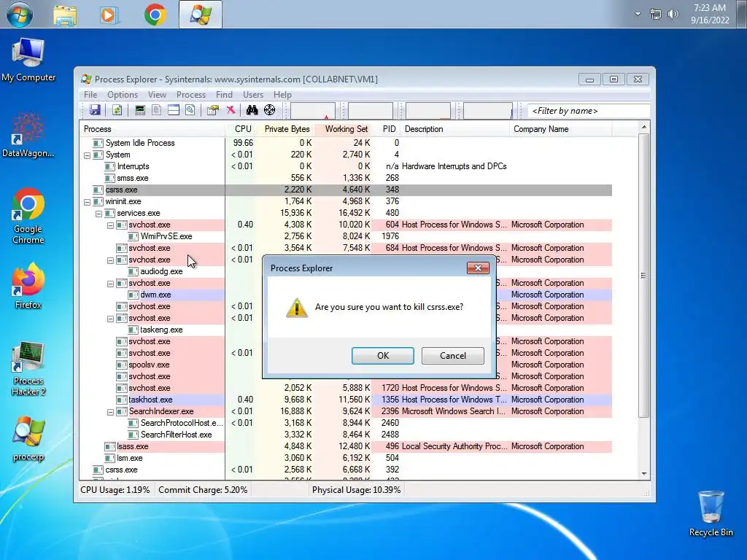
Task: Sort by the Process column header
Action: [x=152, y=129]
